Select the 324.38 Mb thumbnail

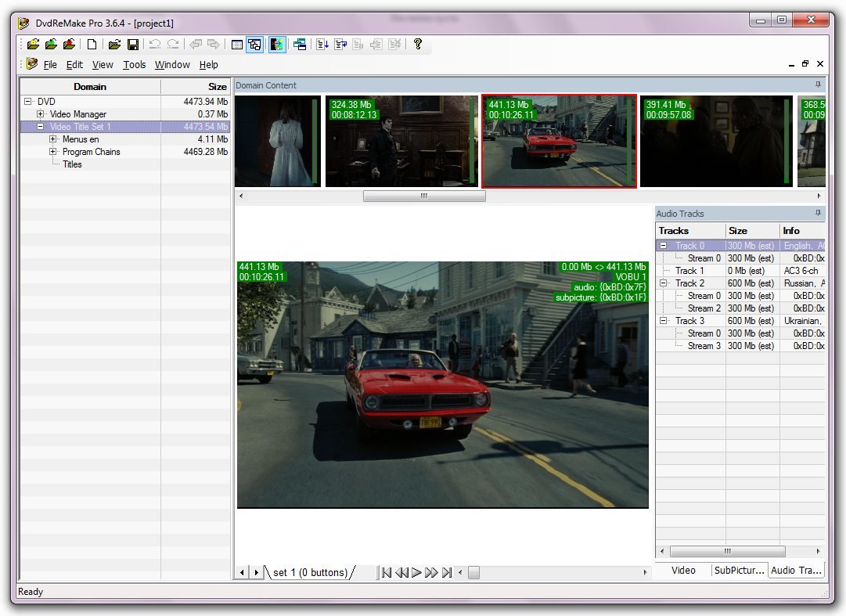click(x=401, y=142)
